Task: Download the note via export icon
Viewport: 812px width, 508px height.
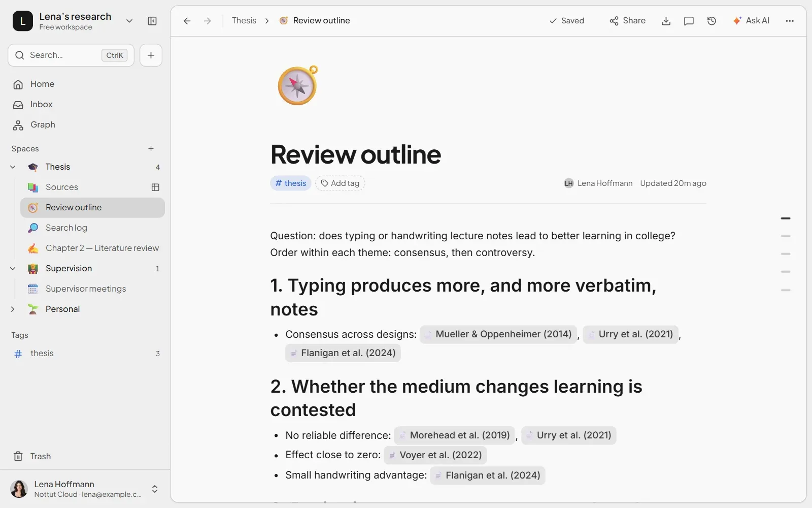Action: (x=666, y=21)
